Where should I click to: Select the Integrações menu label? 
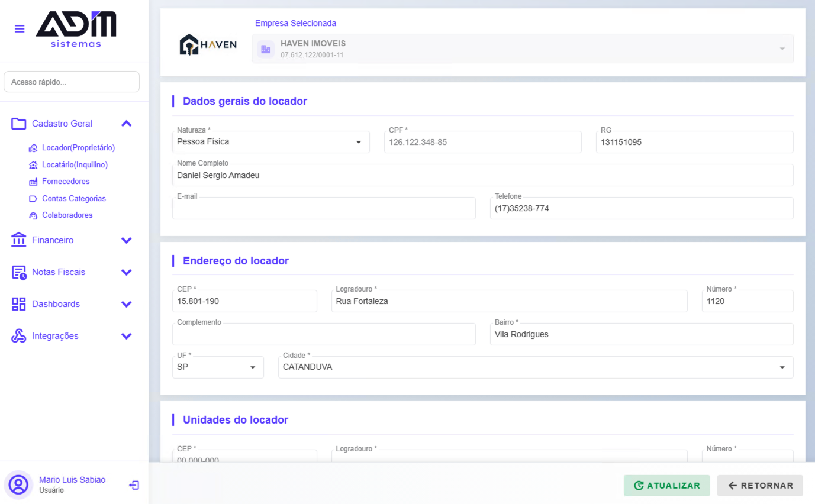[55, 336]
